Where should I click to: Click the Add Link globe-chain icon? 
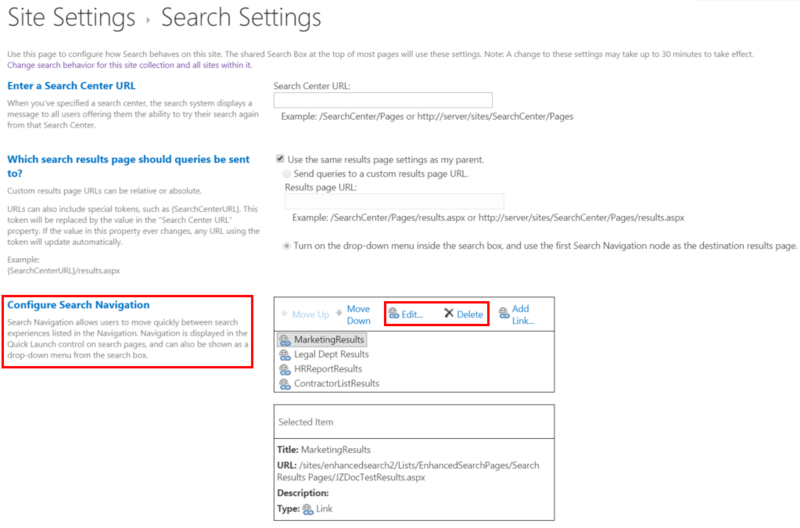pyautogui.click(x=503, y=314)
